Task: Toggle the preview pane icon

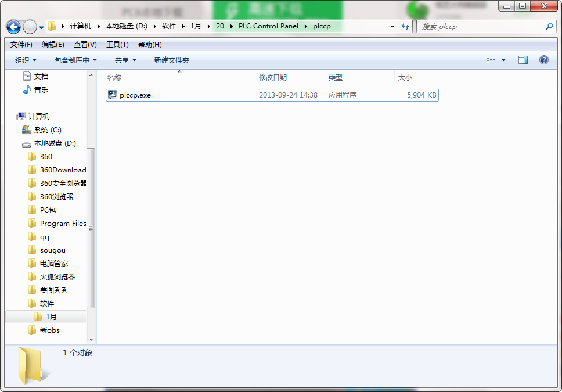Action: click(x=523, y=60)
